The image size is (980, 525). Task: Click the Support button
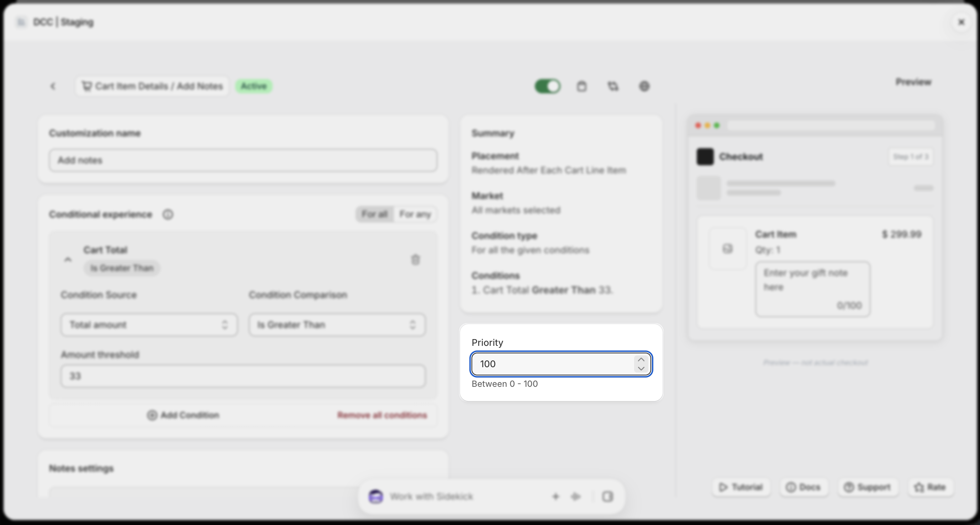tap(868, 487)
